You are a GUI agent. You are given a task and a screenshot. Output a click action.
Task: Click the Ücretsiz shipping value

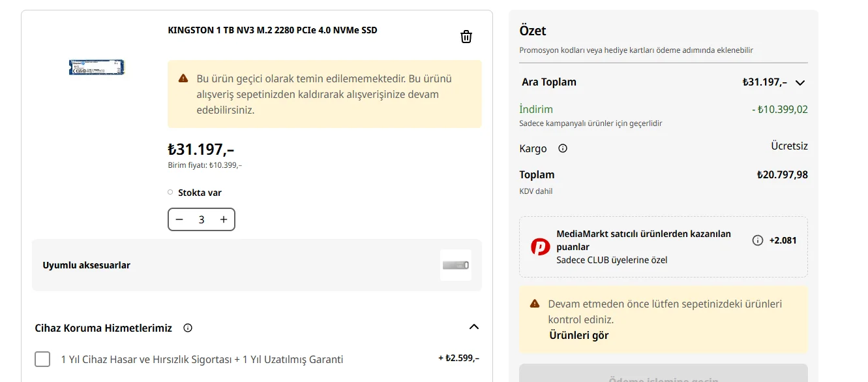tap(789, 146)
